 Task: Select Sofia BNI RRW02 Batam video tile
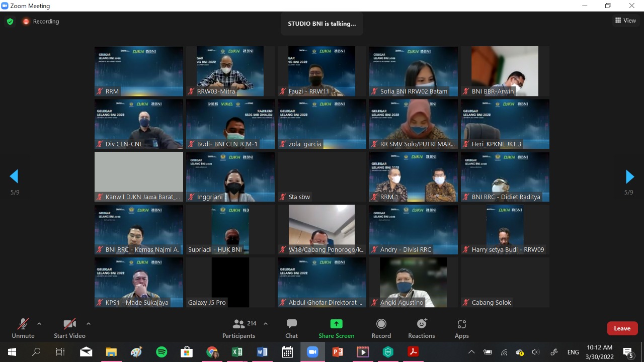tap(414, 71)
